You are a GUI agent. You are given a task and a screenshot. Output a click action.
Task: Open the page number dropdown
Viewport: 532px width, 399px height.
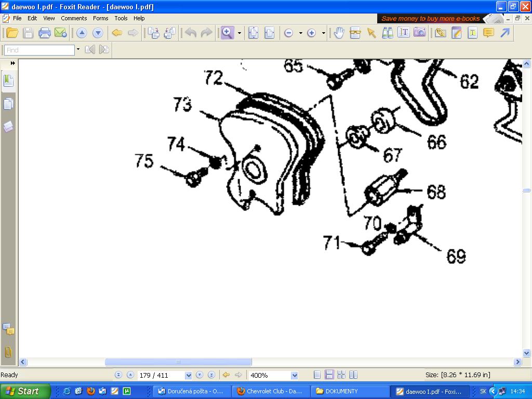coord(188,375)
